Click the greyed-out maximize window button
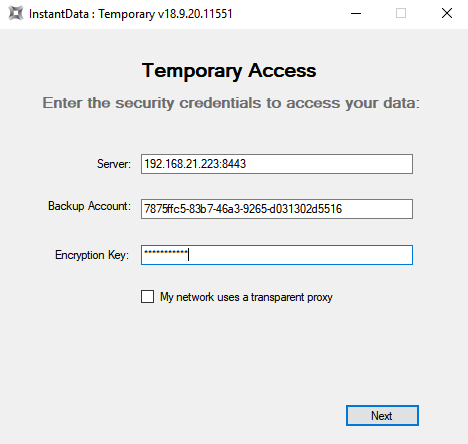 (401, 14)
